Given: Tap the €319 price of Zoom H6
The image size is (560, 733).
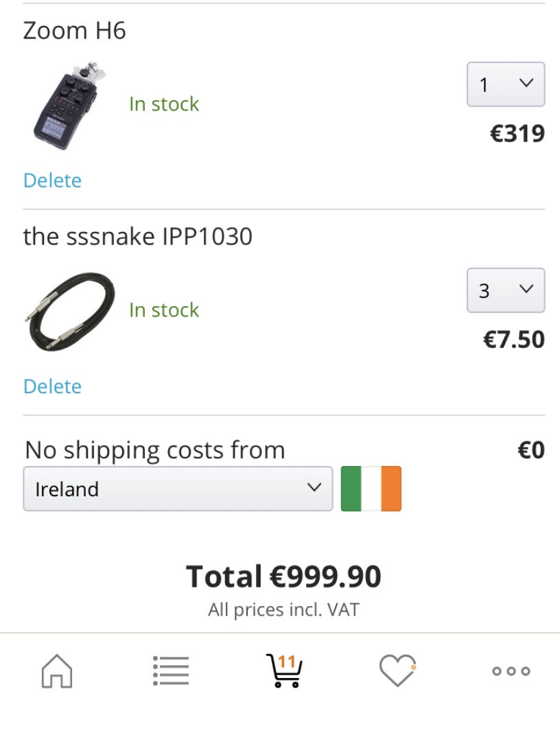Looking at the screenshot, I should 517,133.
